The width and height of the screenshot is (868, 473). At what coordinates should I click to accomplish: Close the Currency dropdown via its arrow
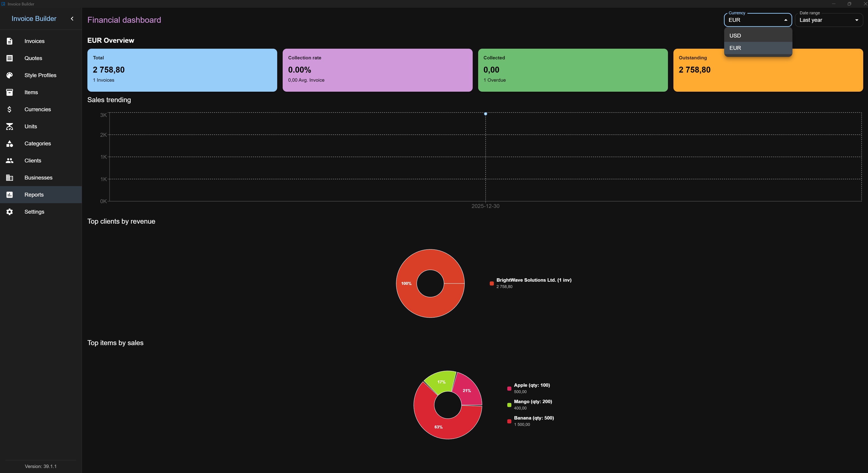[786, 20]
